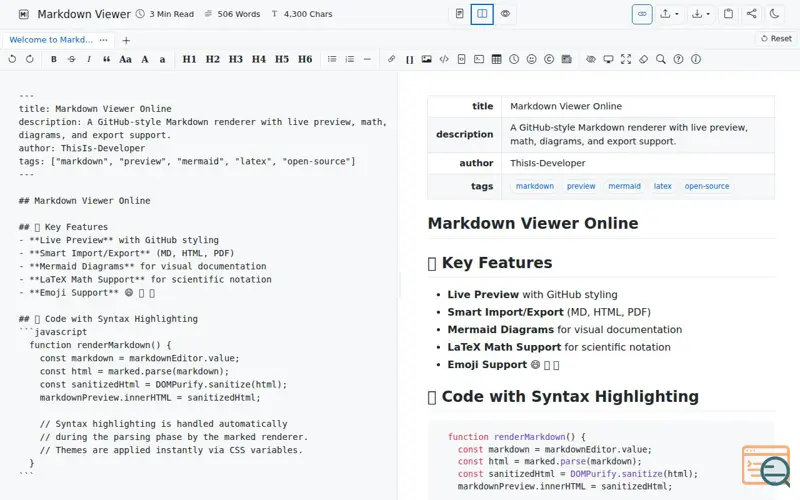
Task: Insert inline code with the </> icon
Action: click(444, 59)
